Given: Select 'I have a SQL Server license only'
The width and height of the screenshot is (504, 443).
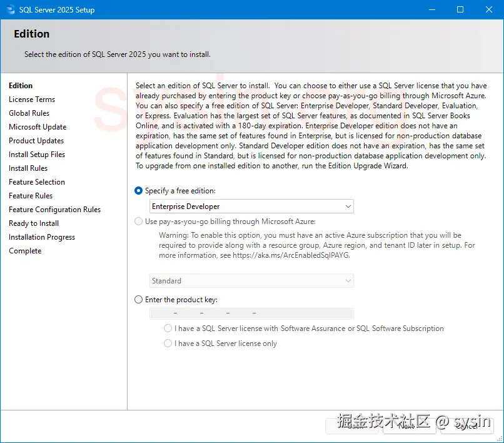Looking at the screenshot, I should (168, 344).
